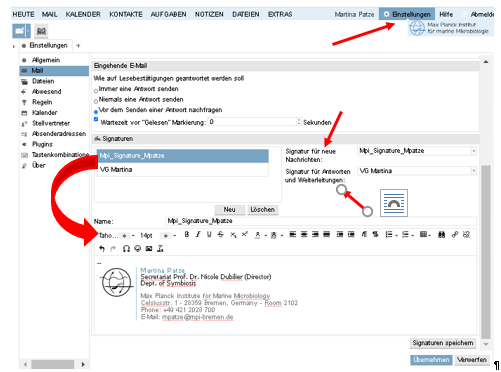The image size is (501, 372).
Task: Open the Hilfe menu
Action: coord(446,14)
